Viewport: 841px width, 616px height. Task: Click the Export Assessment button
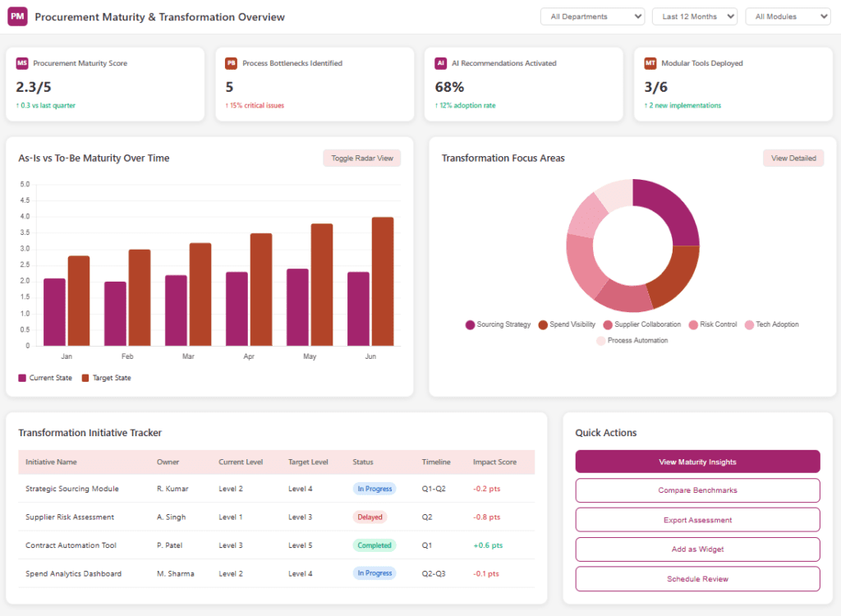(697, 520)
